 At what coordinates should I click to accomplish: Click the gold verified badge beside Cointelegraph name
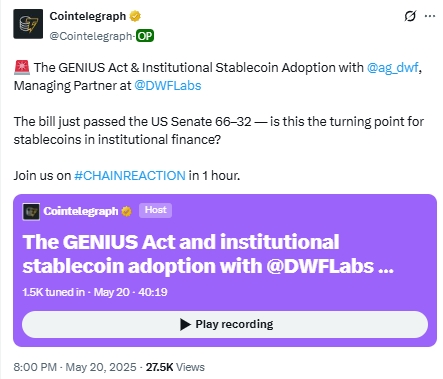135,16
